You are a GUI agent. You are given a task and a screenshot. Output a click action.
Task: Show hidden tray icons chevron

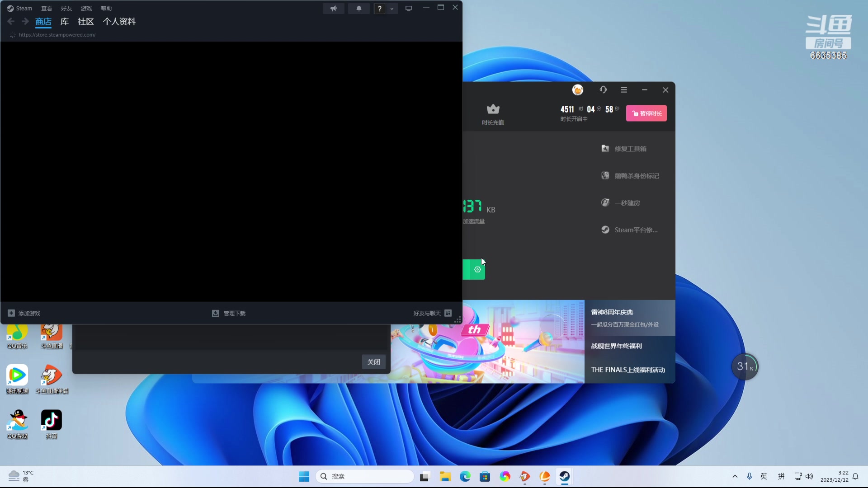coord(735,476)
